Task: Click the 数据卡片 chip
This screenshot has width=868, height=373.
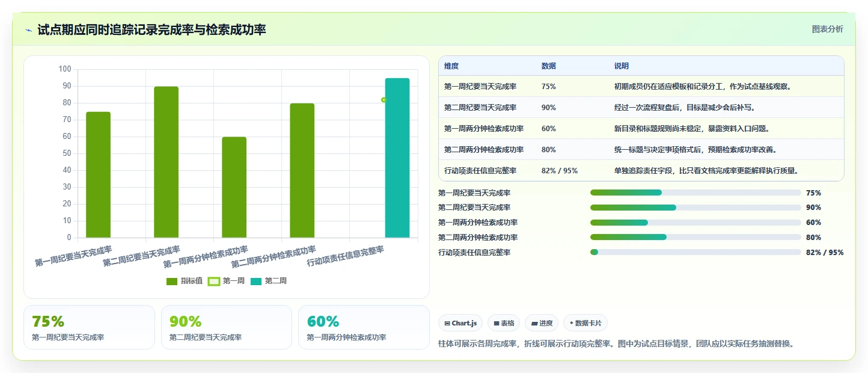Action: tap(585, 323)
